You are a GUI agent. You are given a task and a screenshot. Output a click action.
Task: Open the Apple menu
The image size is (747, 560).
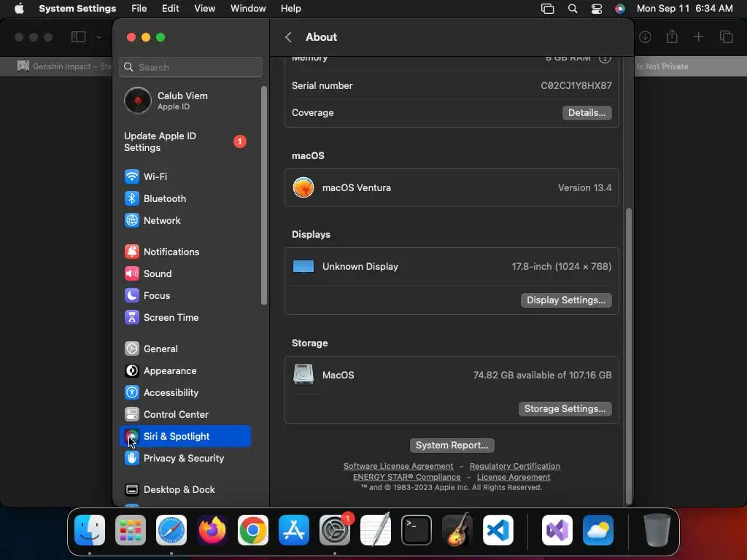coord(19,9)
